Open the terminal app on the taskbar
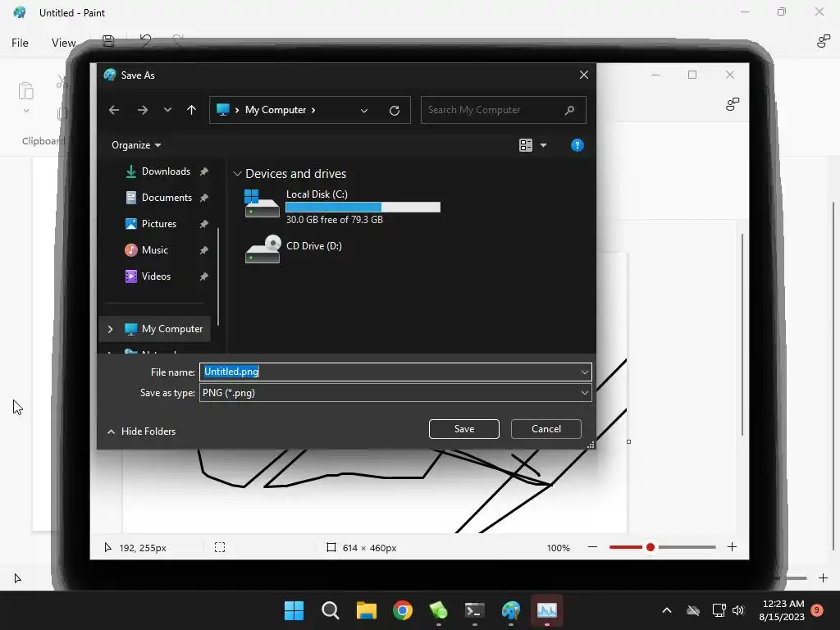This screenshot has width=840, height=630. pyautogui.click(x=475, y=610)
